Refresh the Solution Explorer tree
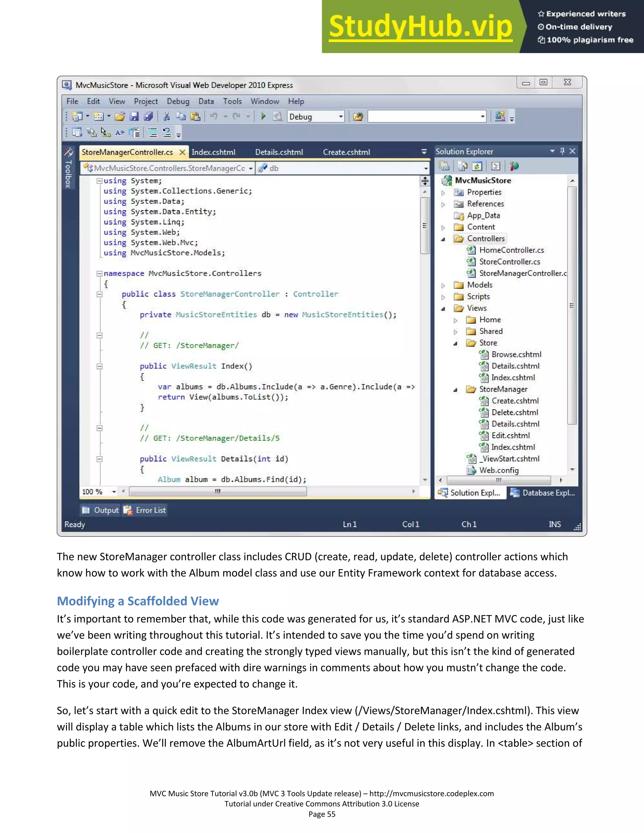 click(477, 166)
